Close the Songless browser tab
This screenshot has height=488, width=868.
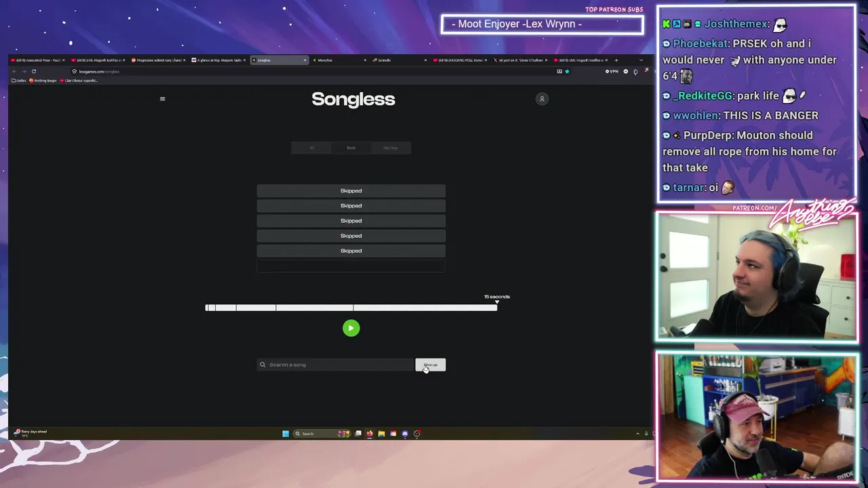click(305, 60)
